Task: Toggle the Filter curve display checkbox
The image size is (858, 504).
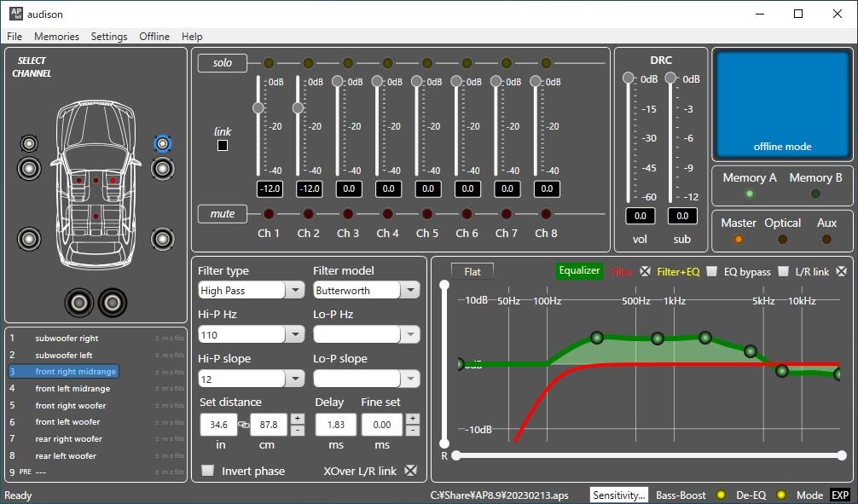Action: 646,271
